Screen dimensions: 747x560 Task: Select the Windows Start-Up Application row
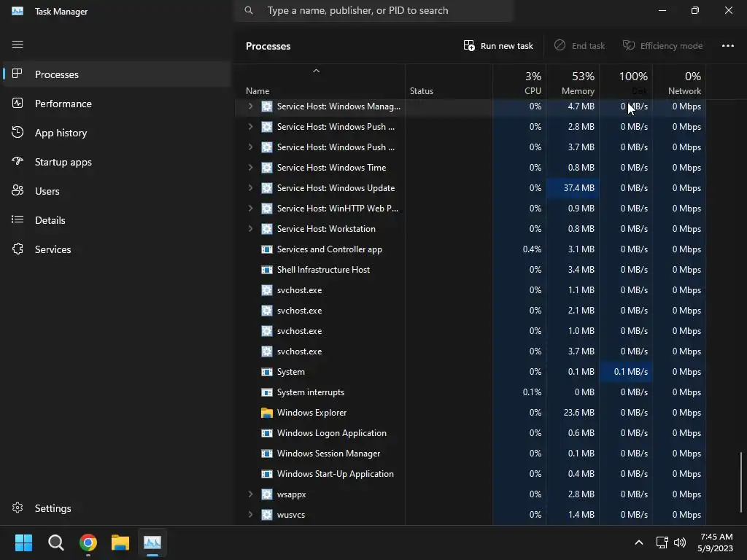coord(471,474)
